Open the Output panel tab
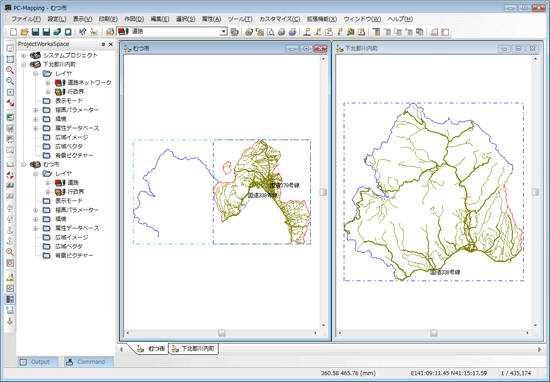Image resolution: width=550 pixels, height=382 pixels. (38, 362)
